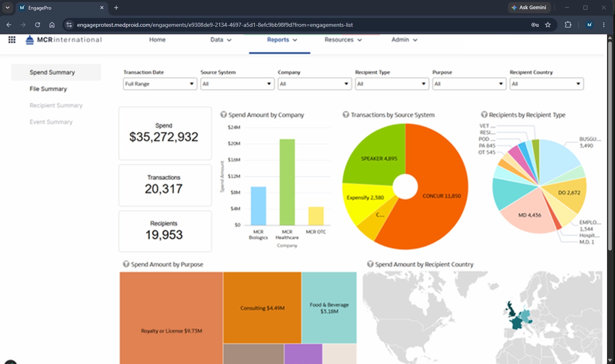Open the browser extensions puzzle icon

[568, 25]
